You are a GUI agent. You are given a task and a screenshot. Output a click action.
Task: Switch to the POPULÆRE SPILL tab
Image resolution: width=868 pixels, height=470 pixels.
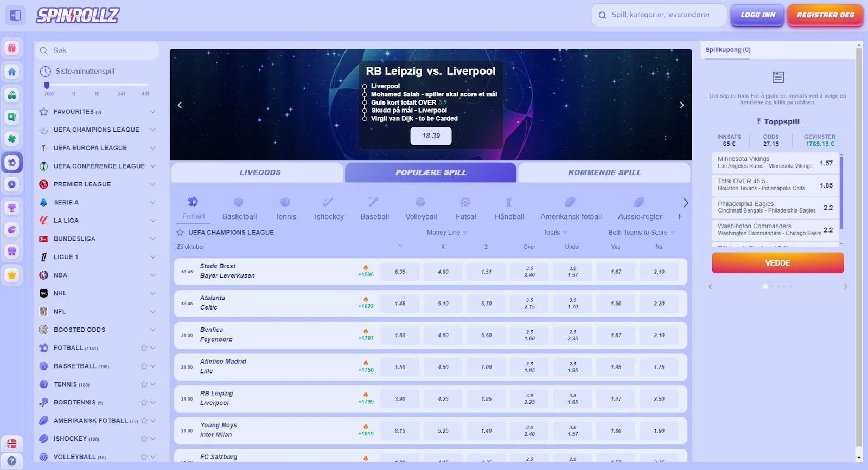click(431, 172)
